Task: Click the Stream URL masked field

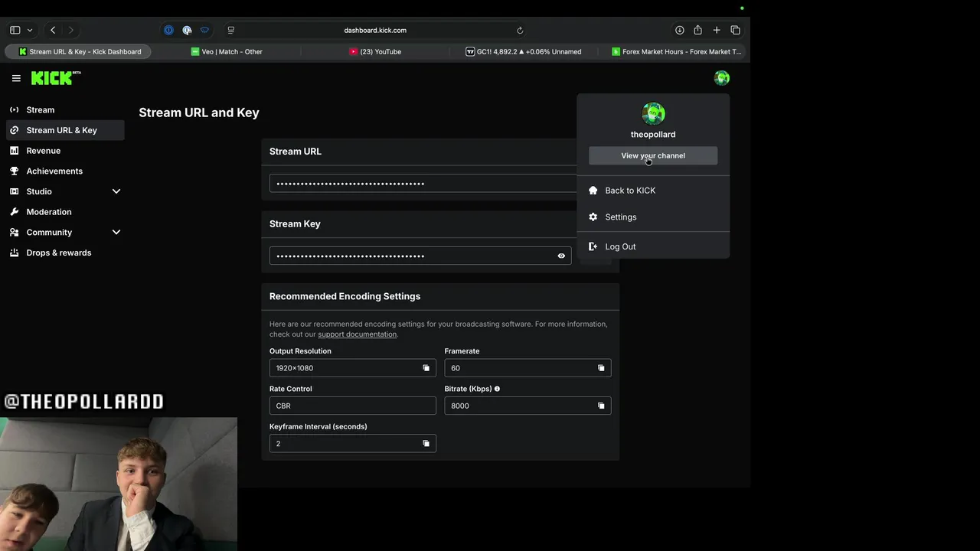Action: [423, 184]
